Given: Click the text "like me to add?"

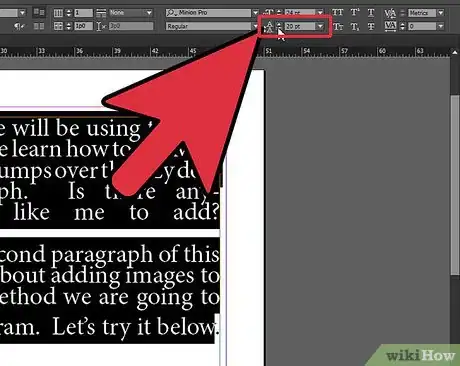Looking at the screenshot, I should [116, 213].
